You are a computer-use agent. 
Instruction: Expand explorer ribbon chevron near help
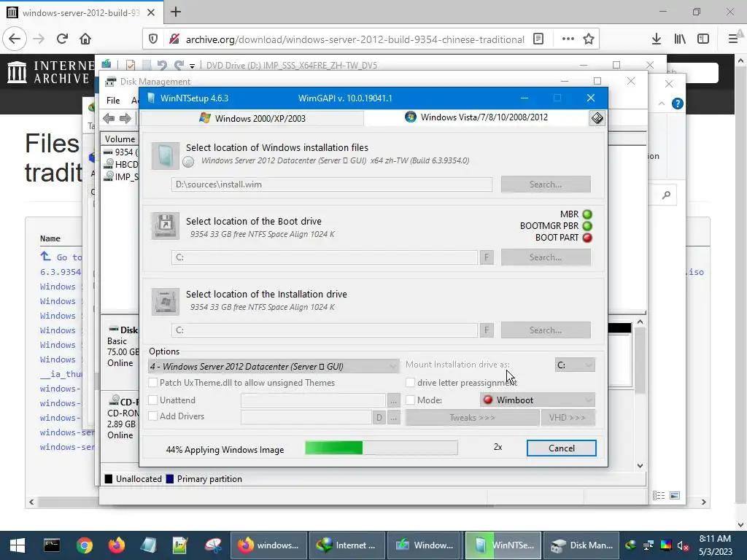[x=662, y=104]
